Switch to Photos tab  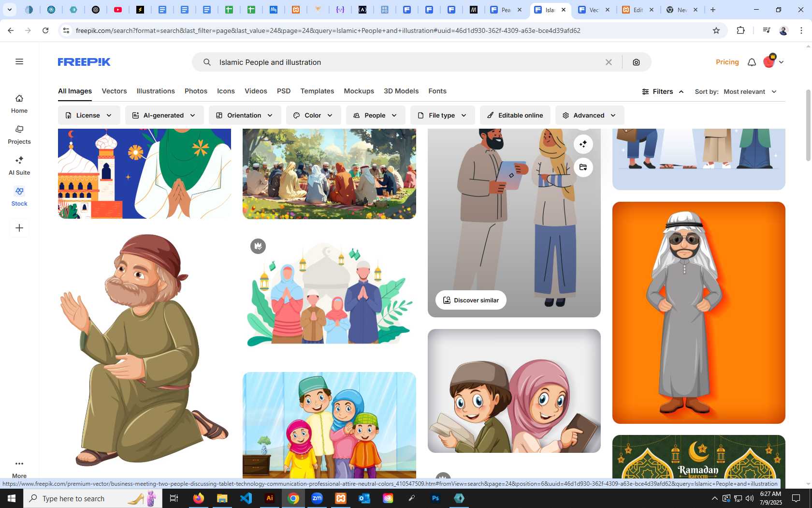196,91
